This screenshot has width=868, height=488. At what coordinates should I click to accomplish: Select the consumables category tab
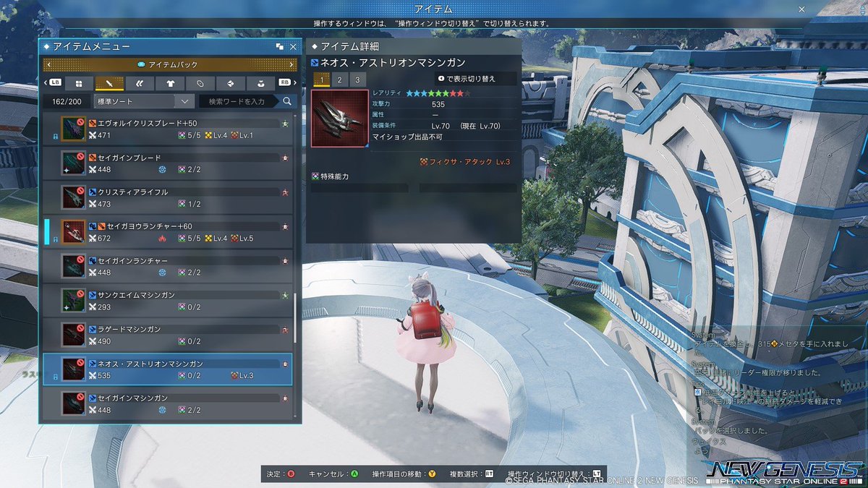click(x=260, y=83)
